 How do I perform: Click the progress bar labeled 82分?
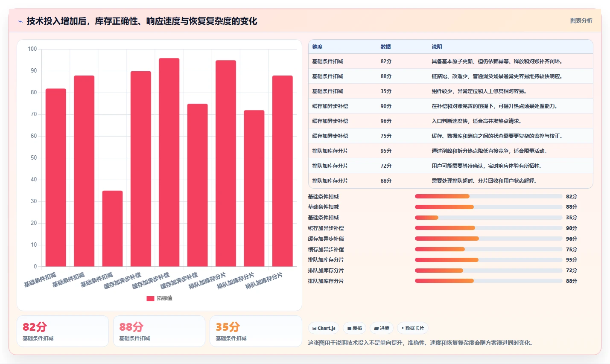488,196
